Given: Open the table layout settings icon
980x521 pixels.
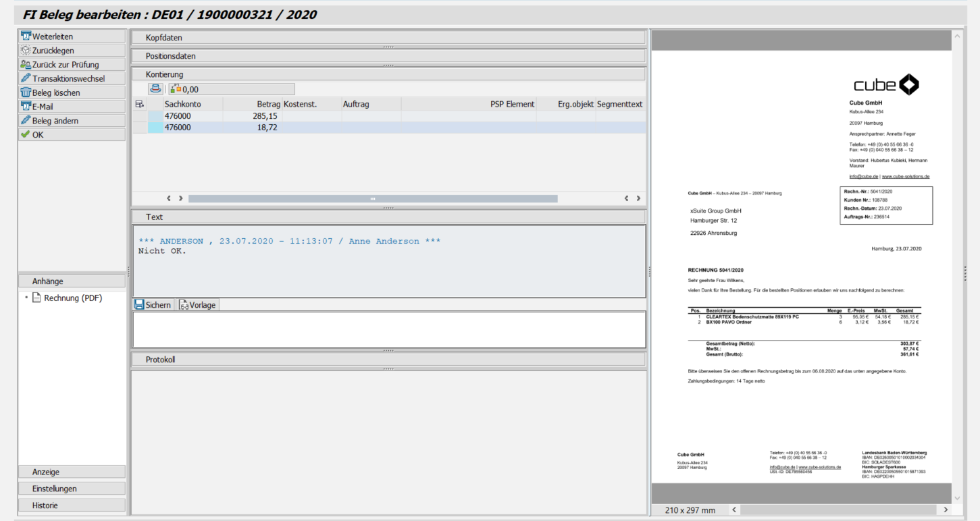Looking at the screenshot, I should [140, 104].
